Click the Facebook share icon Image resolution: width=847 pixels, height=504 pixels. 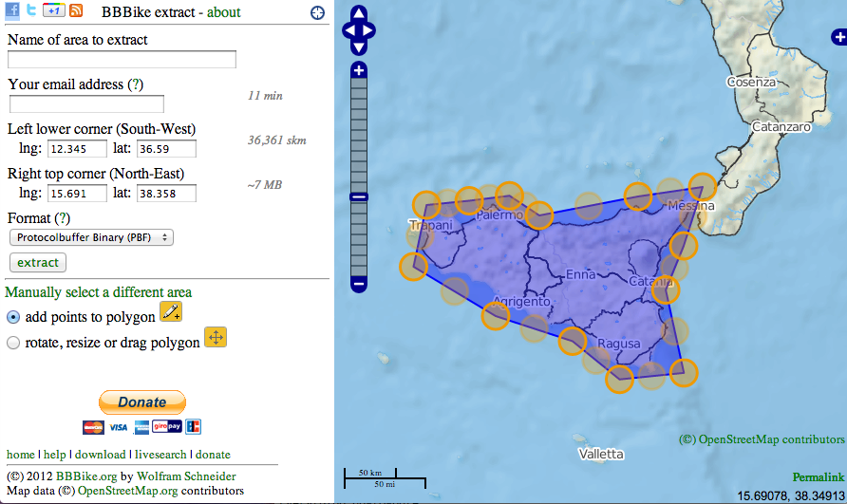point(14,10)
